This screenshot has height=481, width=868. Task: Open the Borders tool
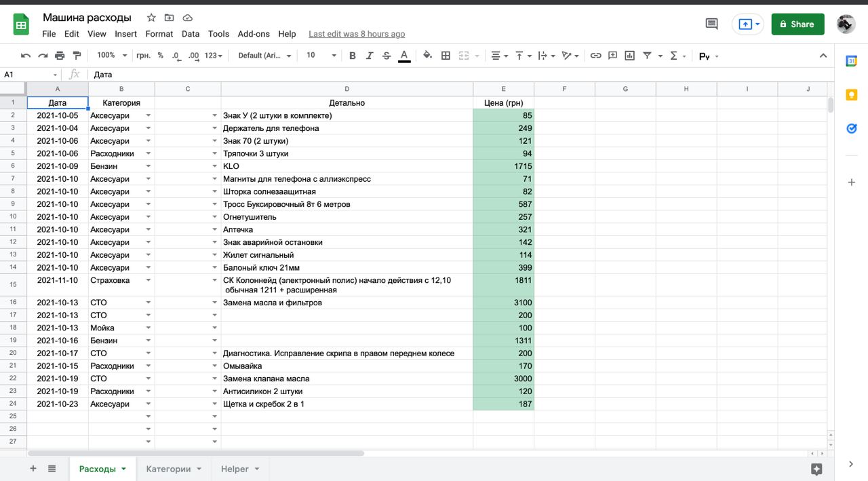coord(446,56)
